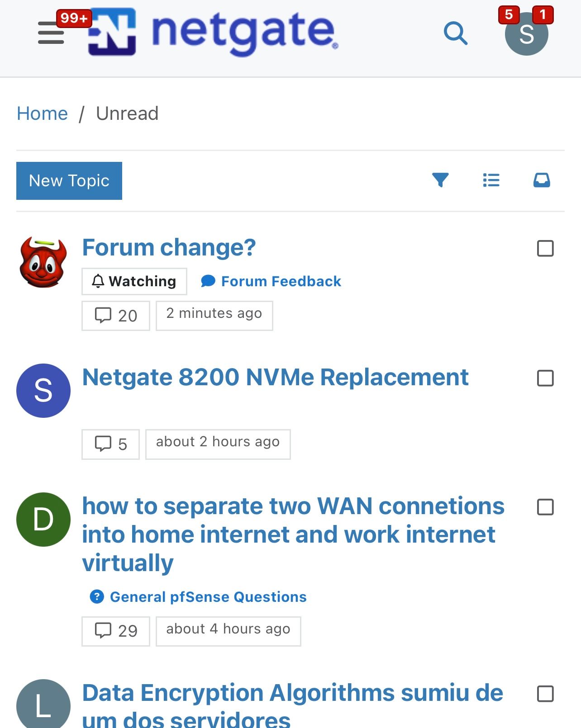Click the mark-as-read inbox icon
This screenshot has width=581, height=728.
pos(542,180)
